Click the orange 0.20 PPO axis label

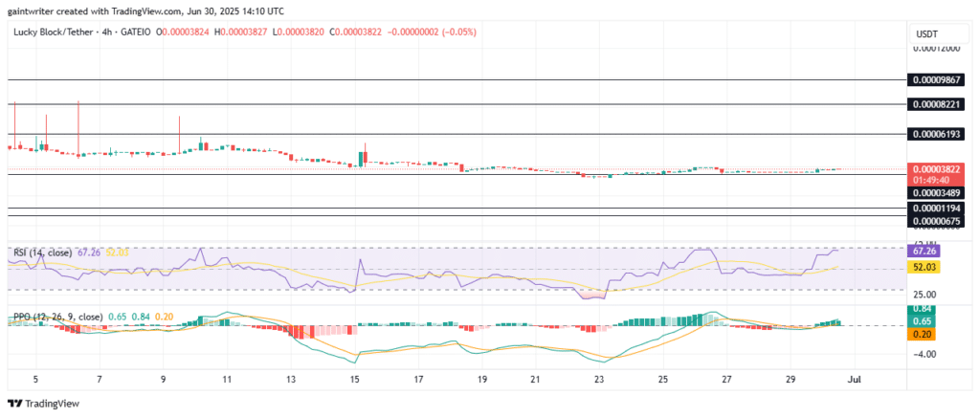tap(923, 335)
